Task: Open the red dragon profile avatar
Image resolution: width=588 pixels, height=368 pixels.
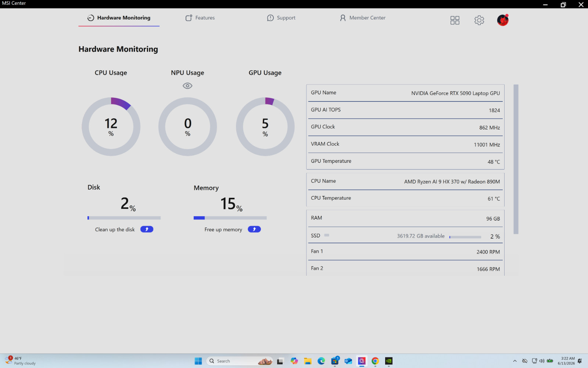Action: [503, 20]
